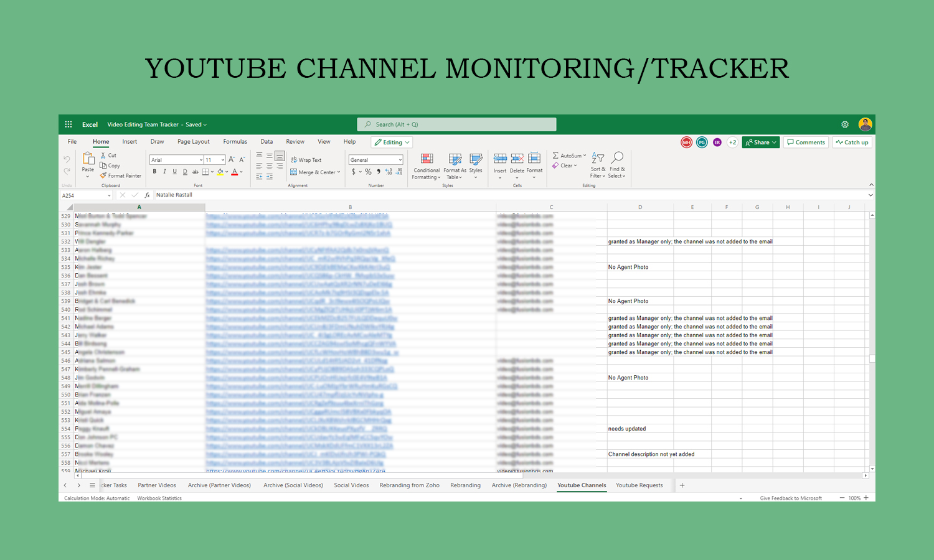Toggle left horizontal alignment
934x560 pixels.
(x=259, y=166)
